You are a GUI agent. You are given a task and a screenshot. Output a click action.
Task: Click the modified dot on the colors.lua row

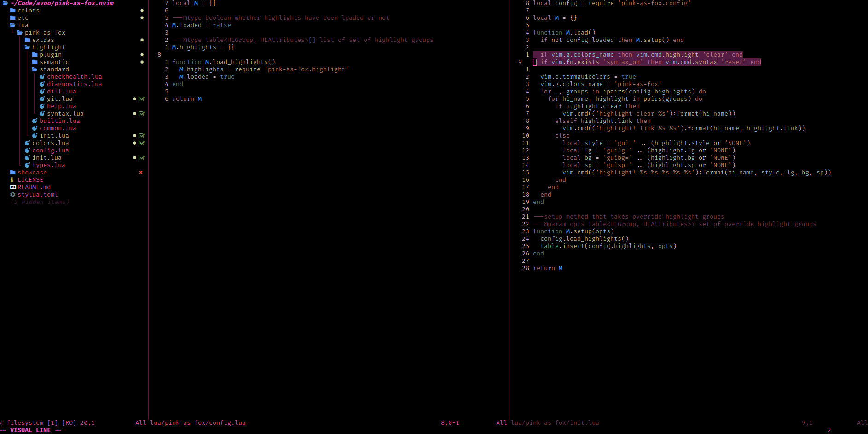pyautogui.click(x=134, y=143)
